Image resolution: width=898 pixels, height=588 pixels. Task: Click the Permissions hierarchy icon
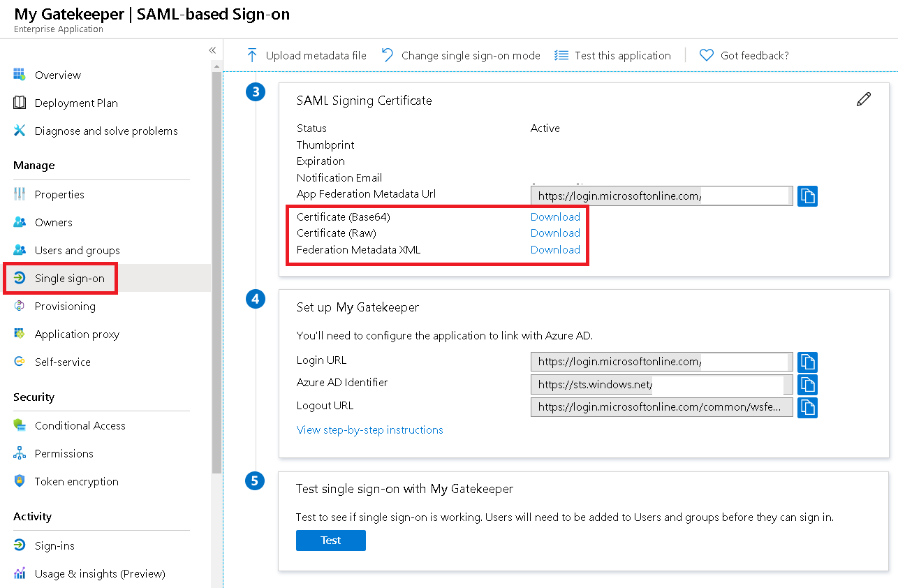point(20,453)
